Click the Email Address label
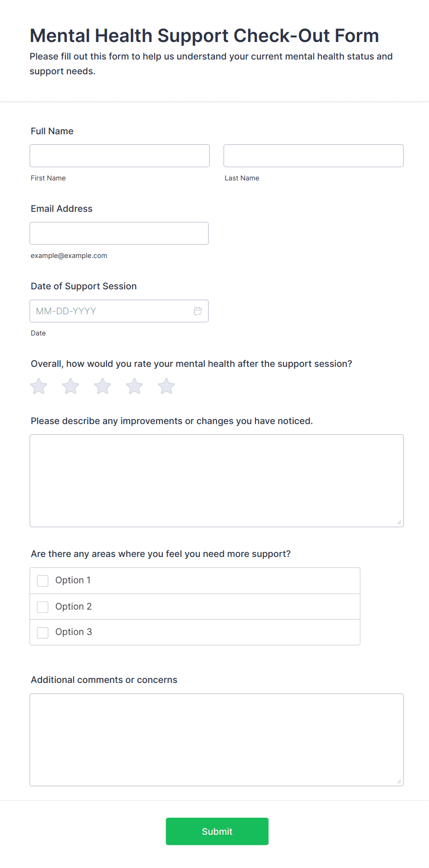This screenshot has width=429, height=868. click(61, 209)
